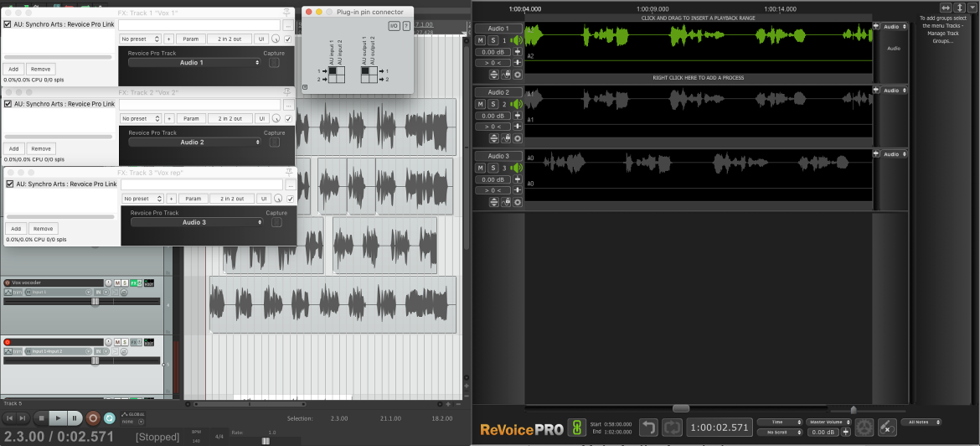
Task: Toggle the ReVoice Pro loop playback icon
Action: tap(673, 428)
